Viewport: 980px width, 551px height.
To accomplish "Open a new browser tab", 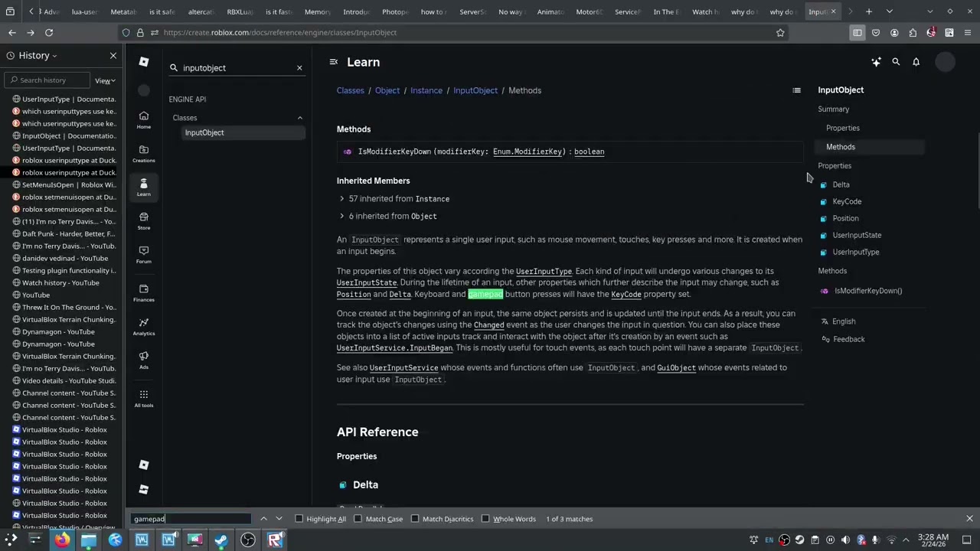I will point(869,11).
